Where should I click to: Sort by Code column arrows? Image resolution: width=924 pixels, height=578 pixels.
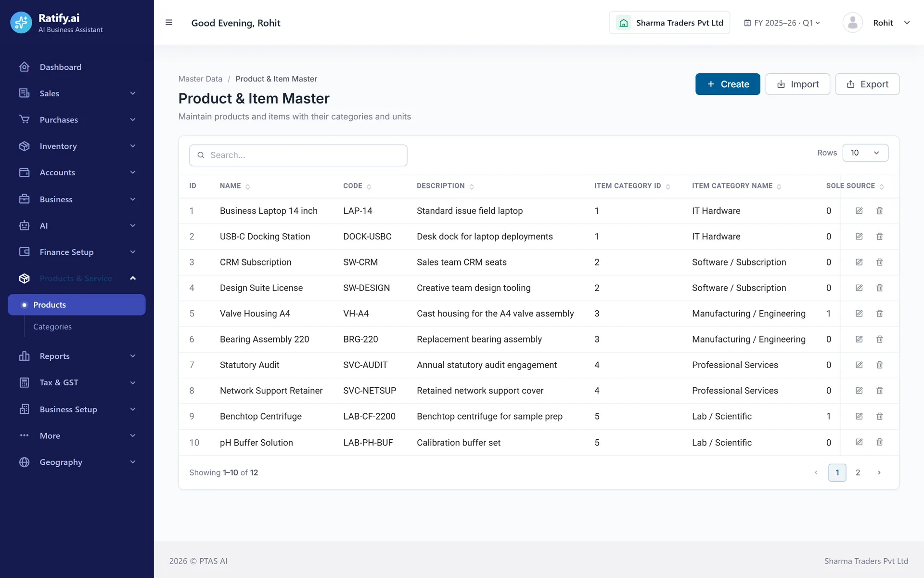tap(369, 186)
